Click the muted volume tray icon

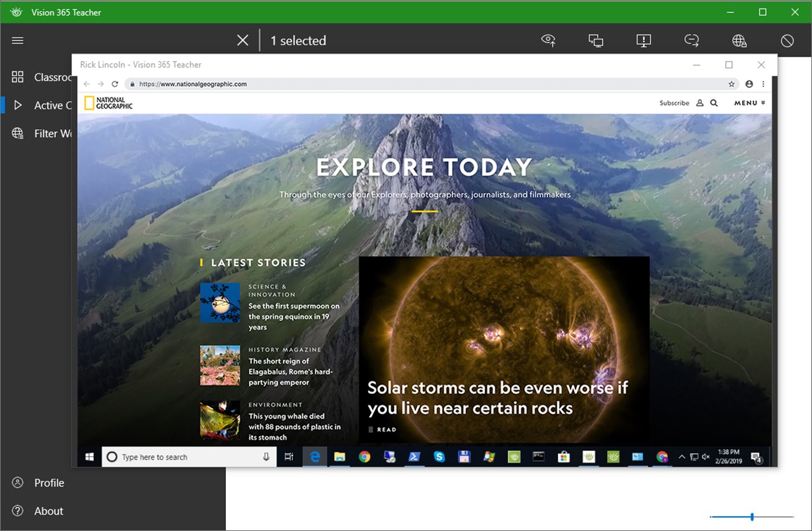click(705, 457)
